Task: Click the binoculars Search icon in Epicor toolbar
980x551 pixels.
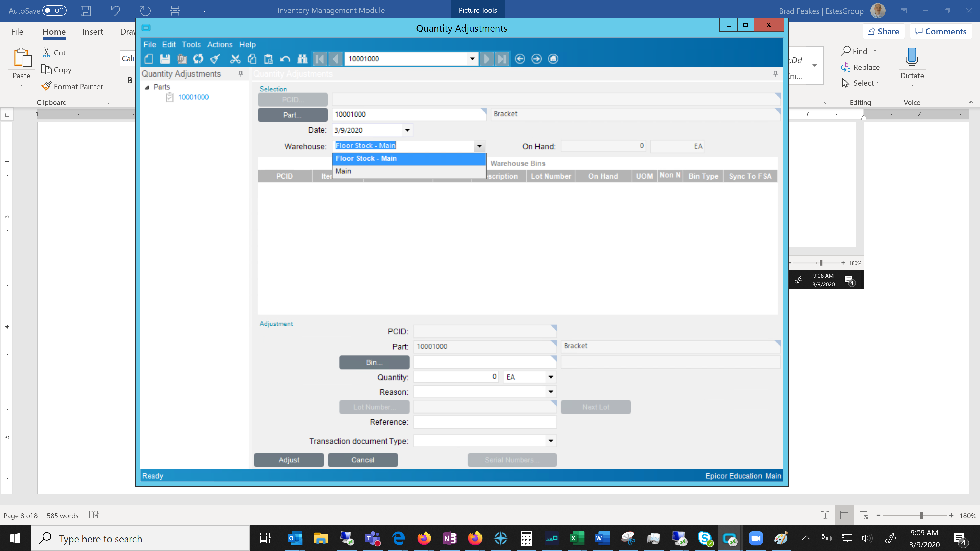Action: tap(302, 59)
